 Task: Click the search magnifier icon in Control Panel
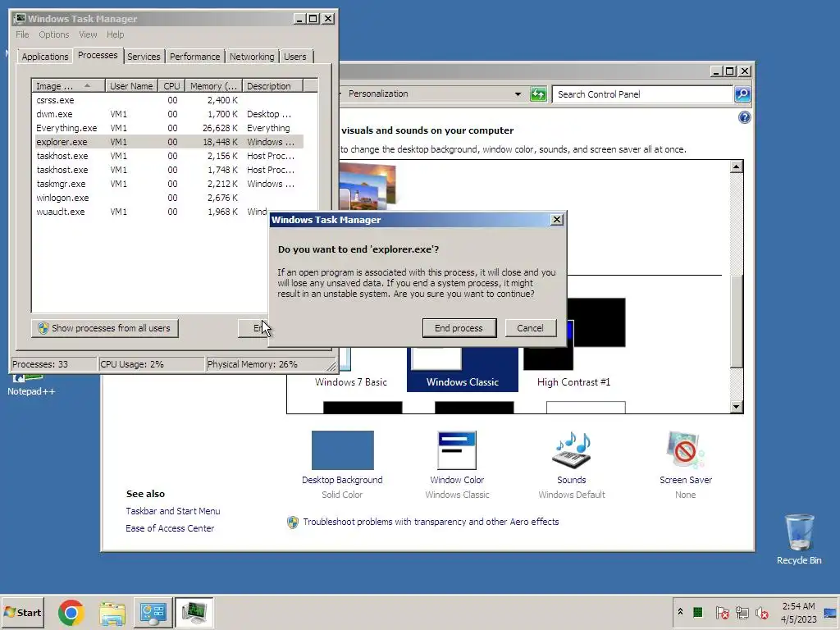tap(742, 94)
